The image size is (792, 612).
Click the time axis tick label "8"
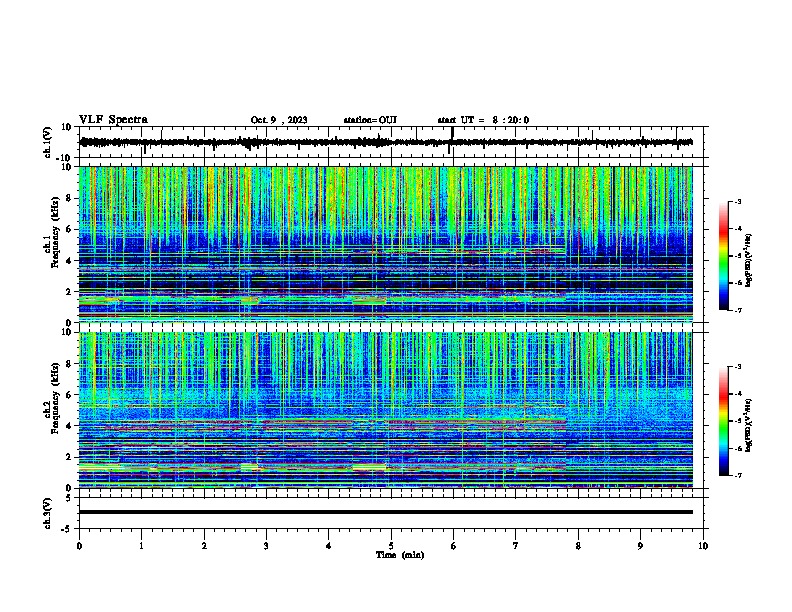click(578, 546)
